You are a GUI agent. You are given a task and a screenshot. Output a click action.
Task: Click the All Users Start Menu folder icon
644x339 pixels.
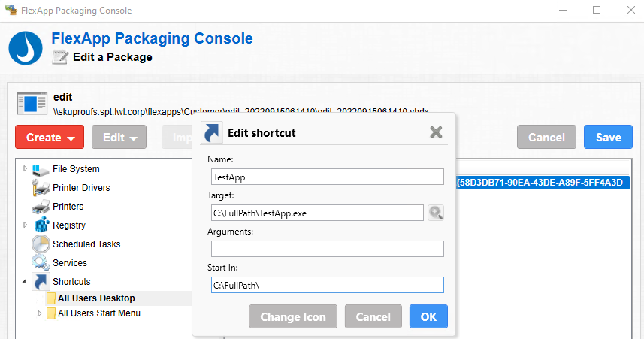point(51,313)
